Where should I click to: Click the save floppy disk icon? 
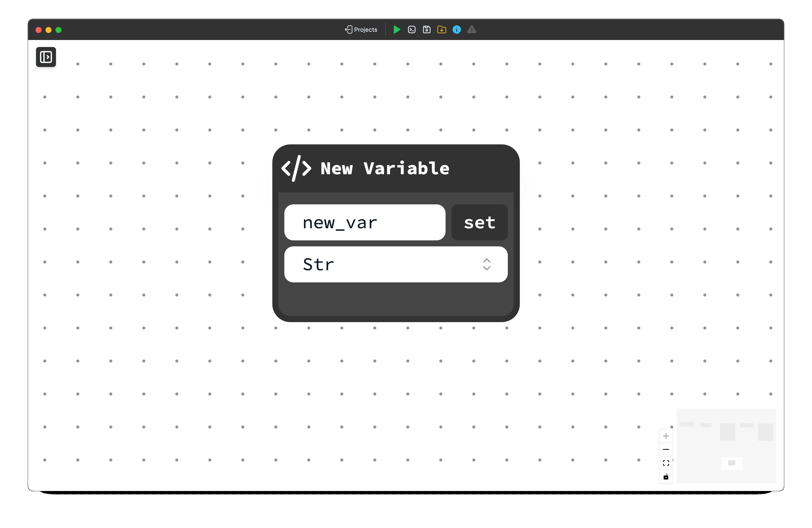(426, 30)
